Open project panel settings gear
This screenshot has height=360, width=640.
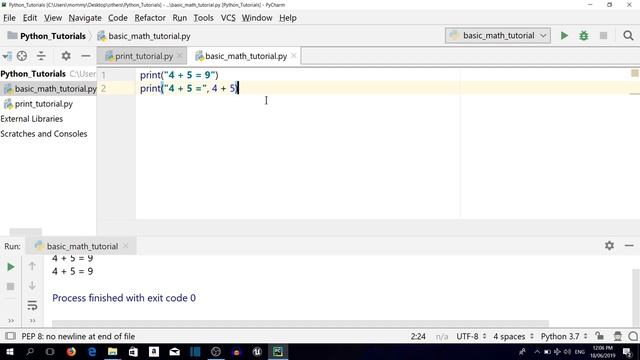coord(66,56)
